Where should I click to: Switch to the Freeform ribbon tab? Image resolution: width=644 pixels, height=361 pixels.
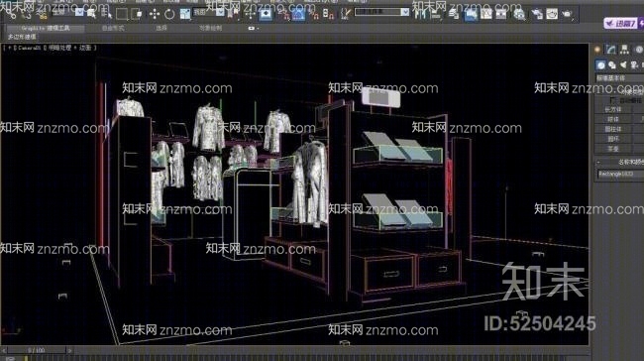[113, 29]
